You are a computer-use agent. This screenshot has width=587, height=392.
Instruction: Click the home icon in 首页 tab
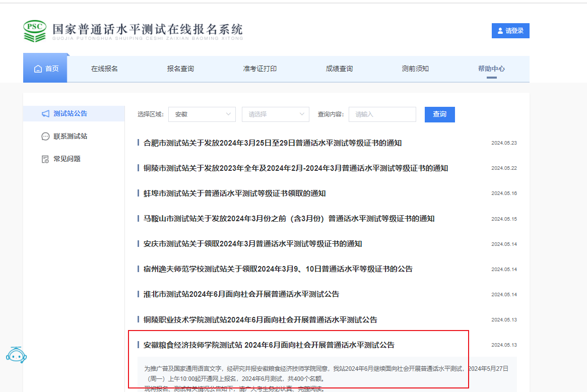38,69
